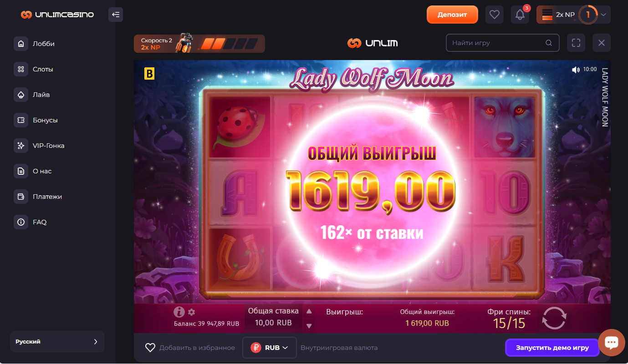
Task: Open live chat support bubble
Action: tap(612, 342)
